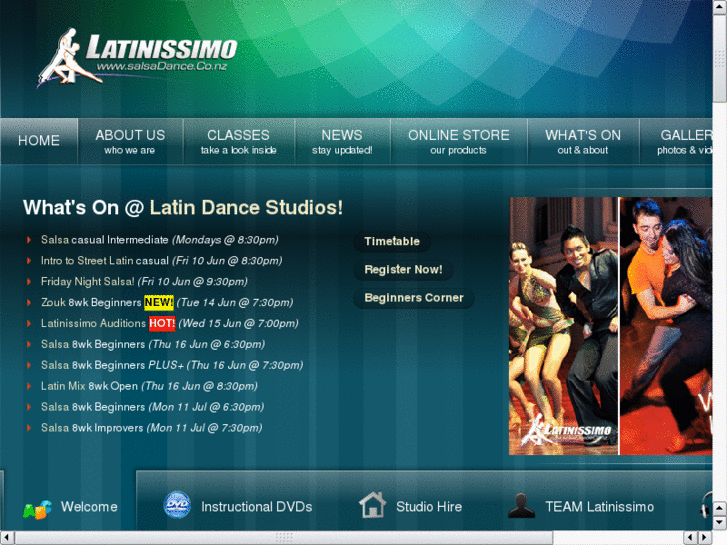Open Beginners Corner button
Viewport: 727px width, 545px height.
414,298
